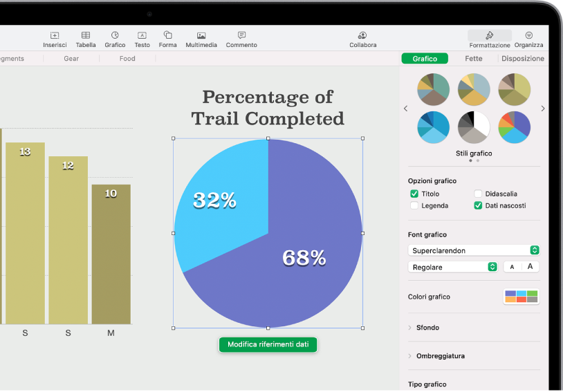Switch to the Fette tab

tap(474, 59)
